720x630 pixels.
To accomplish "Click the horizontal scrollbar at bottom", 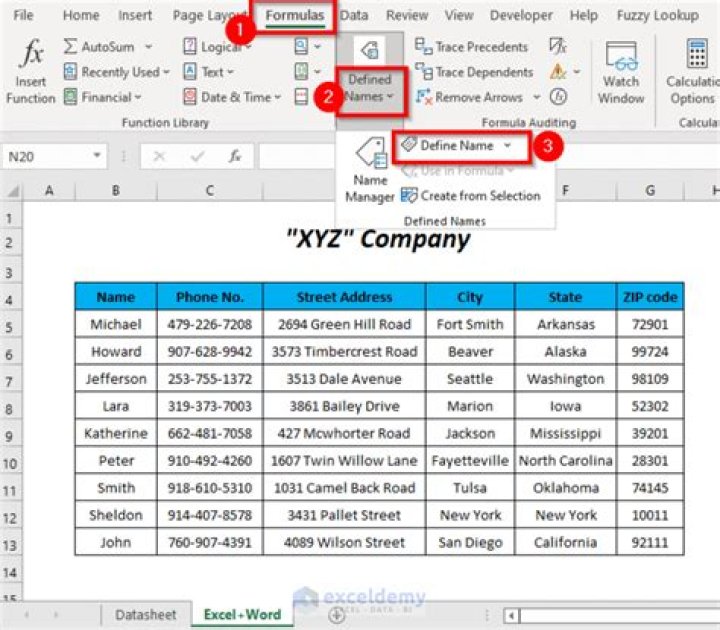I will pyautogui.click(x=610, y=614).
